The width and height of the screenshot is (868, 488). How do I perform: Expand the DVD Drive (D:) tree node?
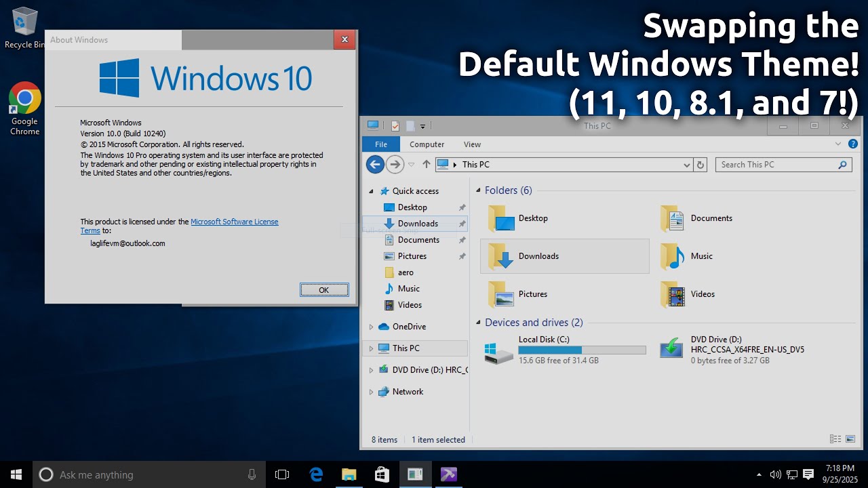[371, 370]
